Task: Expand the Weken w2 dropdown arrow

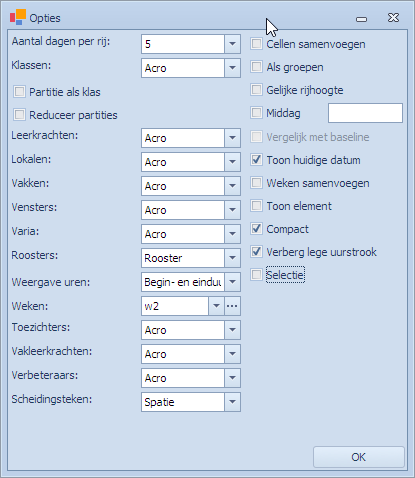Action: click(x=216, y=306)
